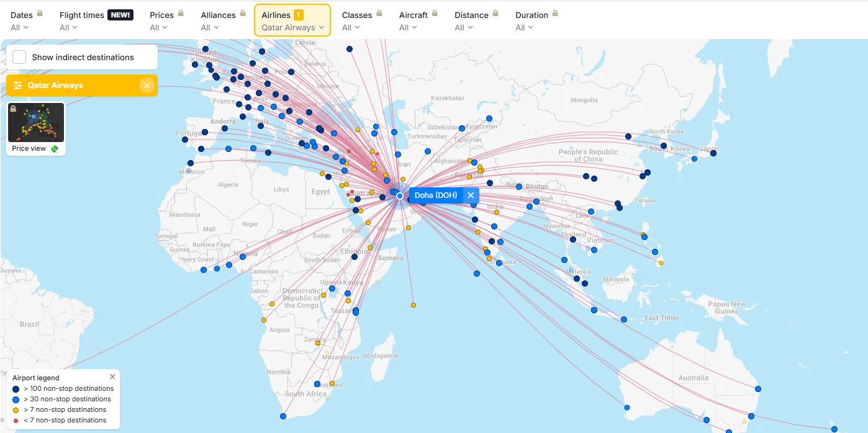Expand the Flight times filter dropdown
Screen dimensions: 868x433
click(68, 27)
